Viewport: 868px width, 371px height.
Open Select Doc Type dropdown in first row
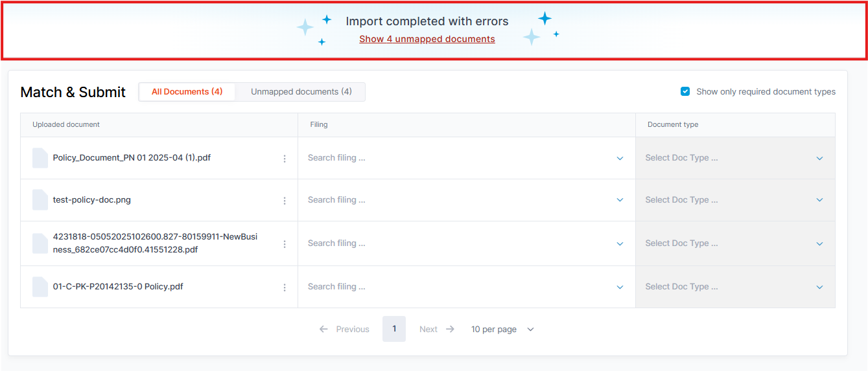tap(735, 158)
